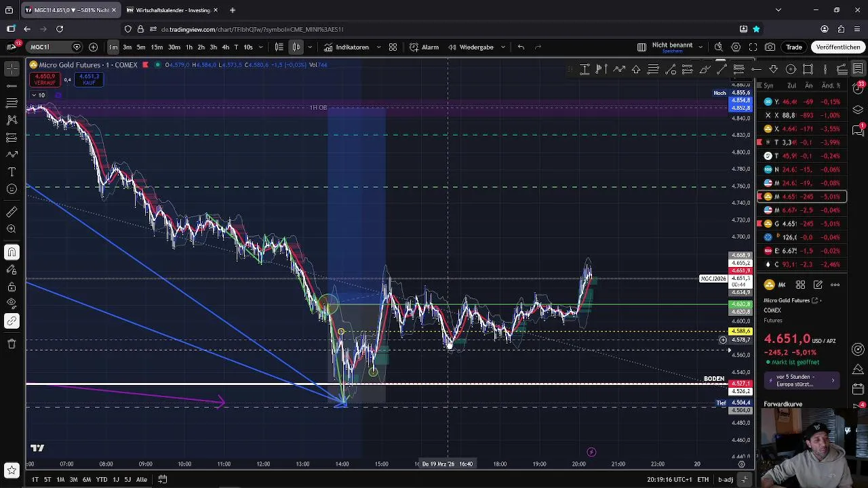Select the crosshair cursor tool
The image size is (868, 488).
12,68
